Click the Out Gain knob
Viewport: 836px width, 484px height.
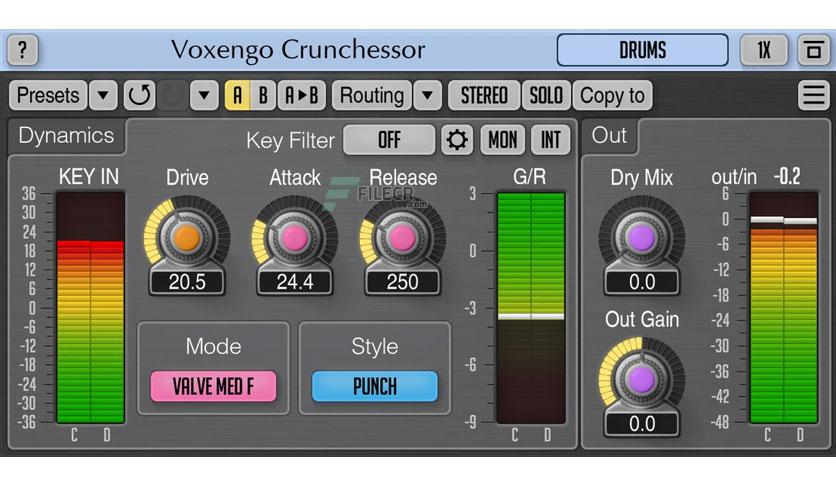(641, 380)
